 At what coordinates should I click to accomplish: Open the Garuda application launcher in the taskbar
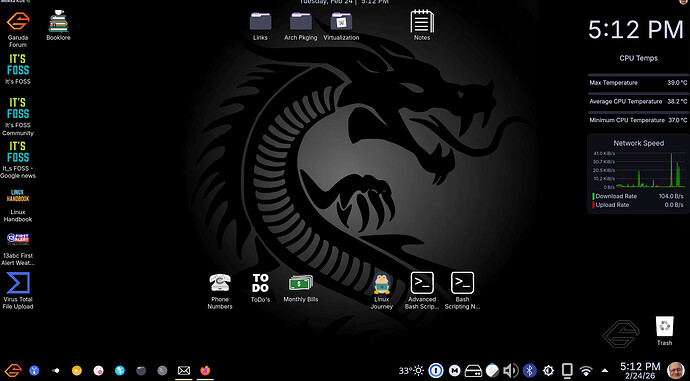[13, 370]
